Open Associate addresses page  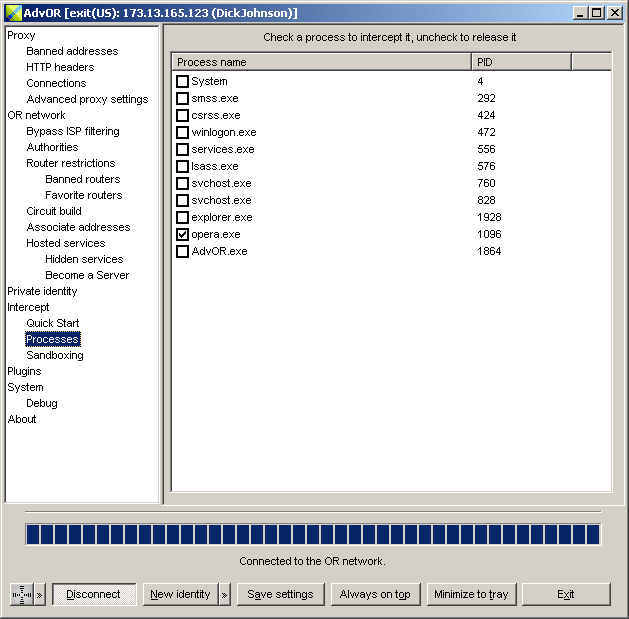point(79,227)
